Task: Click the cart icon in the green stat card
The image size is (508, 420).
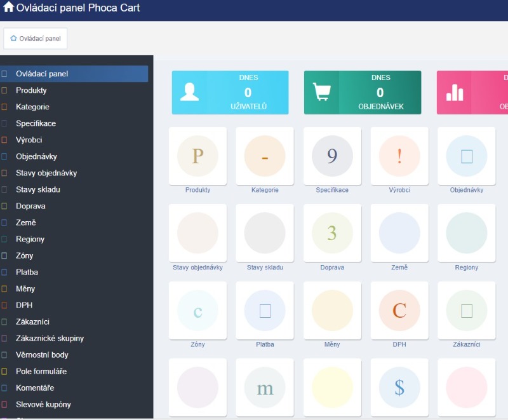Action: (322, 91)
